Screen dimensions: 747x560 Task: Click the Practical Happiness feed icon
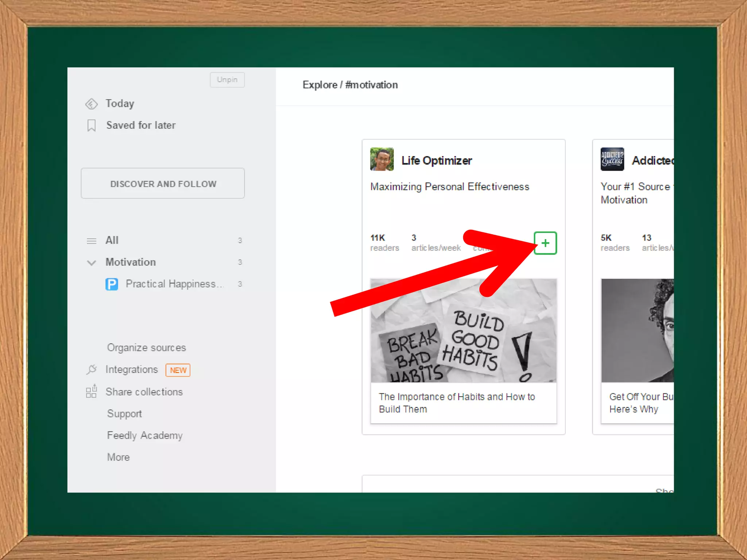point(112,284)
